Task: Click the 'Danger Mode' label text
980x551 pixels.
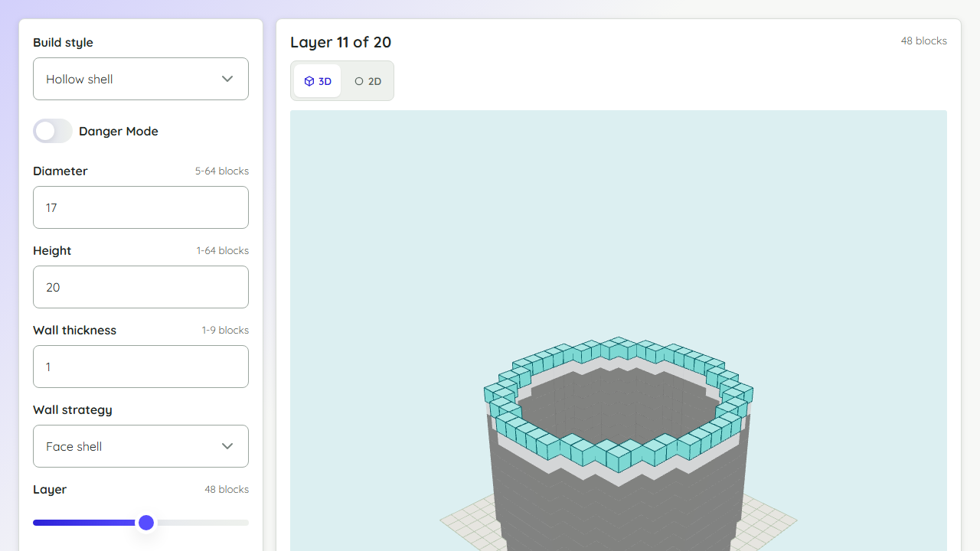Action: pyautogui.click(x=119, y=131)
